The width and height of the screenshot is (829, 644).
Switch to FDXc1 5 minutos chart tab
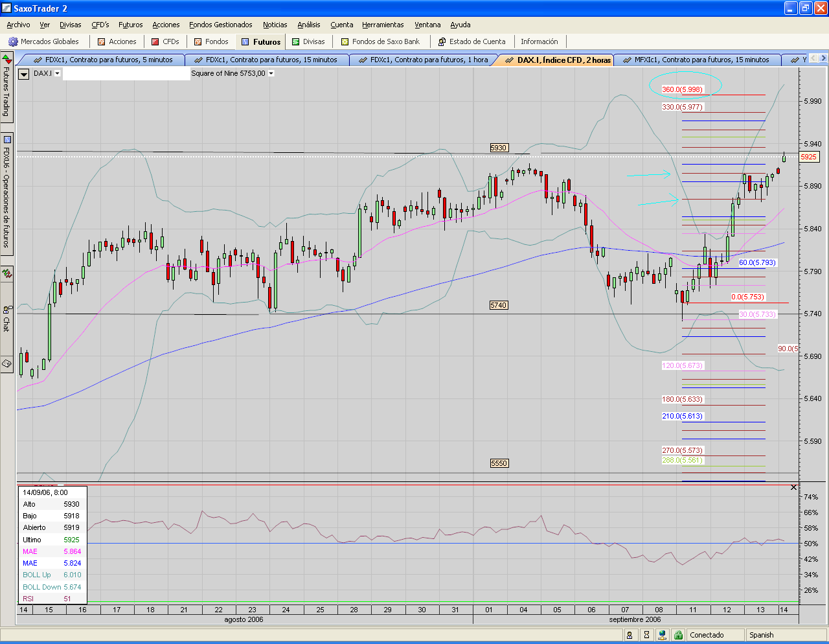click(x=102, y=60)
